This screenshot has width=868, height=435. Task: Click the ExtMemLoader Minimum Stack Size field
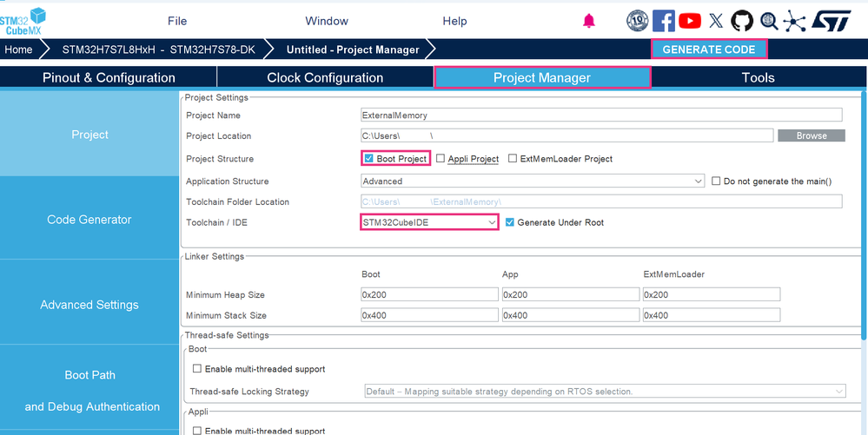[712, 315]
